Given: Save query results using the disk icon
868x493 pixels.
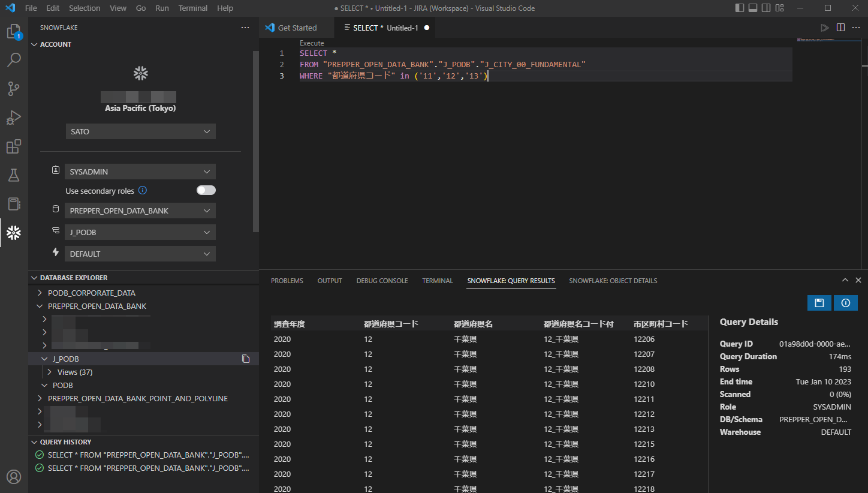Looking at the screenshot, I should 819,303.
